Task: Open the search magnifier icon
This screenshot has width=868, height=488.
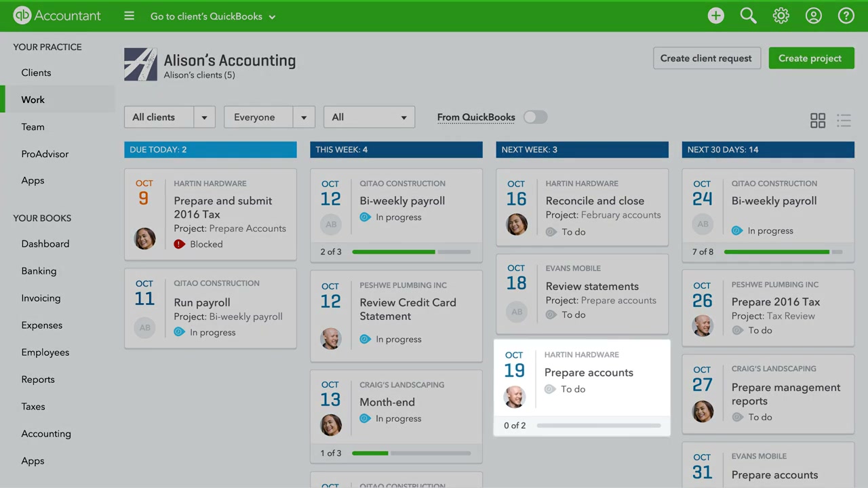Action: 748,16
